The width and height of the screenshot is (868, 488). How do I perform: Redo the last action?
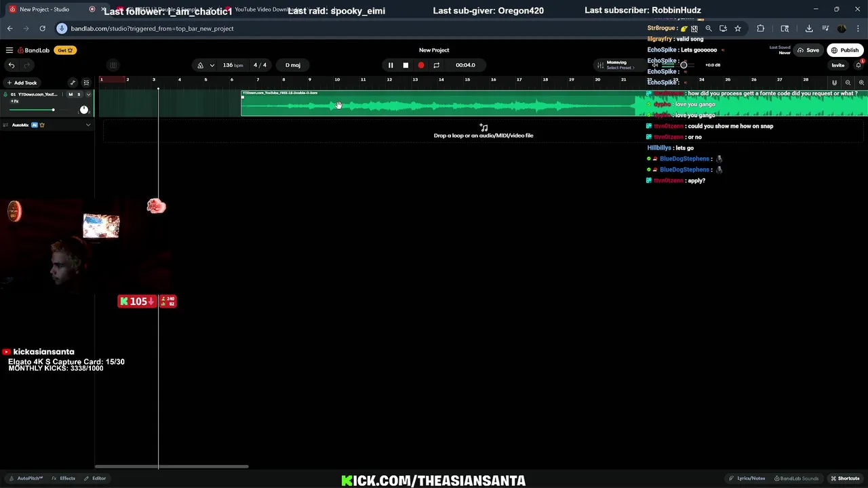(x=27, y=65)
